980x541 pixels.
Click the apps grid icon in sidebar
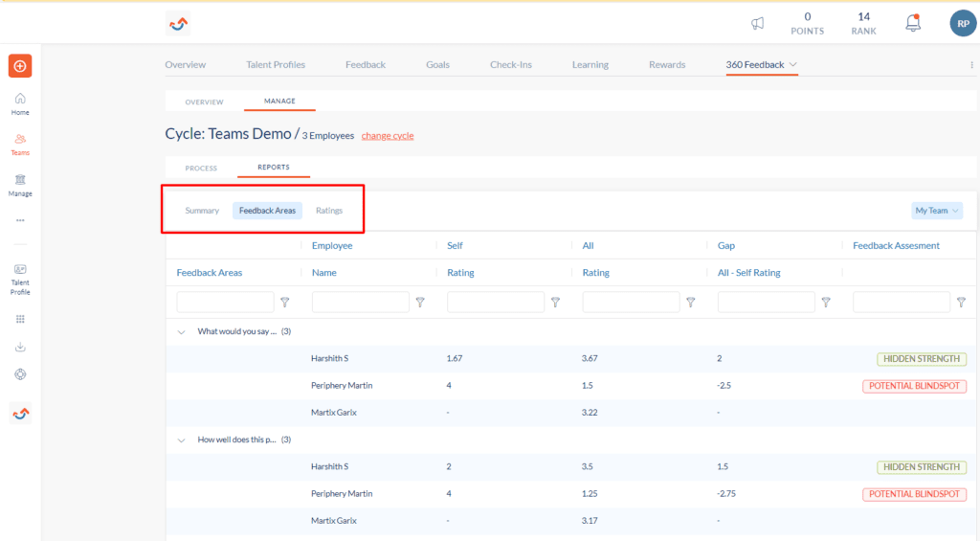pyautogui.click(x=20, y=319)
